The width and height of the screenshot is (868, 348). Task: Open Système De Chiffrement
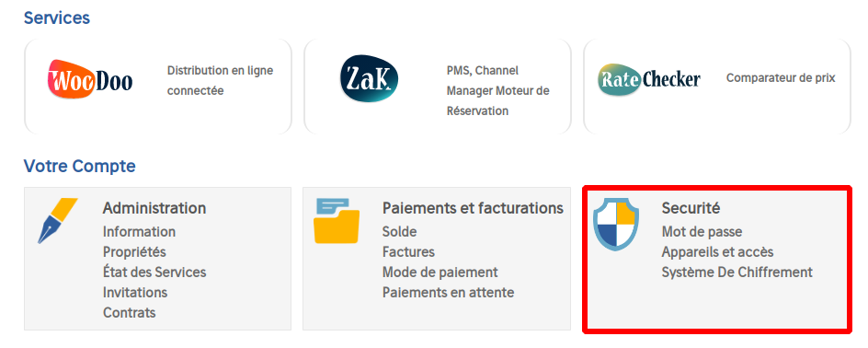click(737, 273)
